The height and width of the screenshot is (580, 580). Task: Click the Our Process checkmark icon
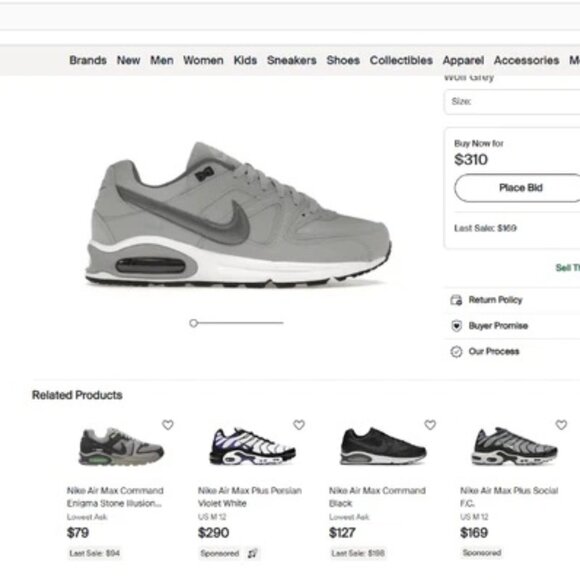[x=456, y=351]
